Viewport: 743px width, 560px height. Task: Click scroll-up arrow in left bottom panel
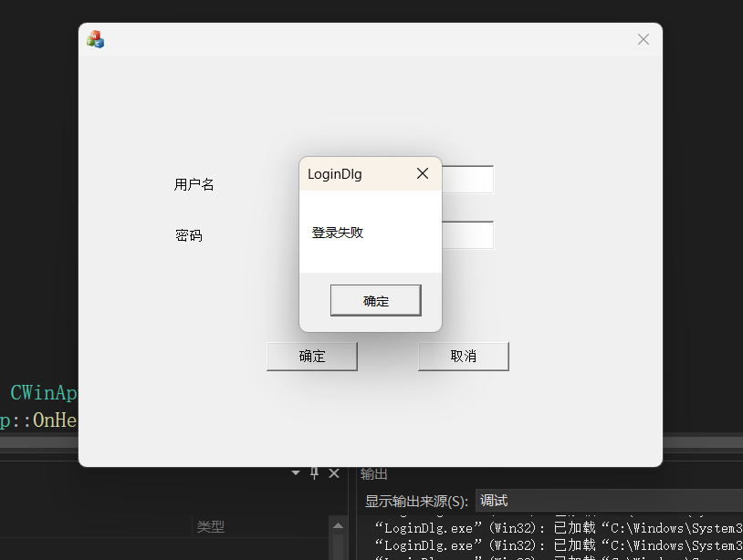coord(338,525)
